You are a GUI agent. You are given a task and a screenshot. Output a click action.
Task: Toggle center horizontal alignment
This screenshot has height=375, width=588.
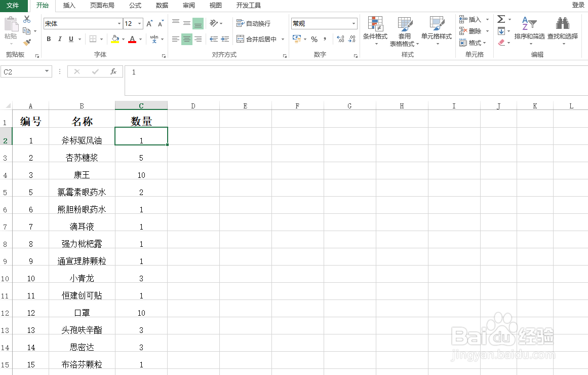coord(187,39)
